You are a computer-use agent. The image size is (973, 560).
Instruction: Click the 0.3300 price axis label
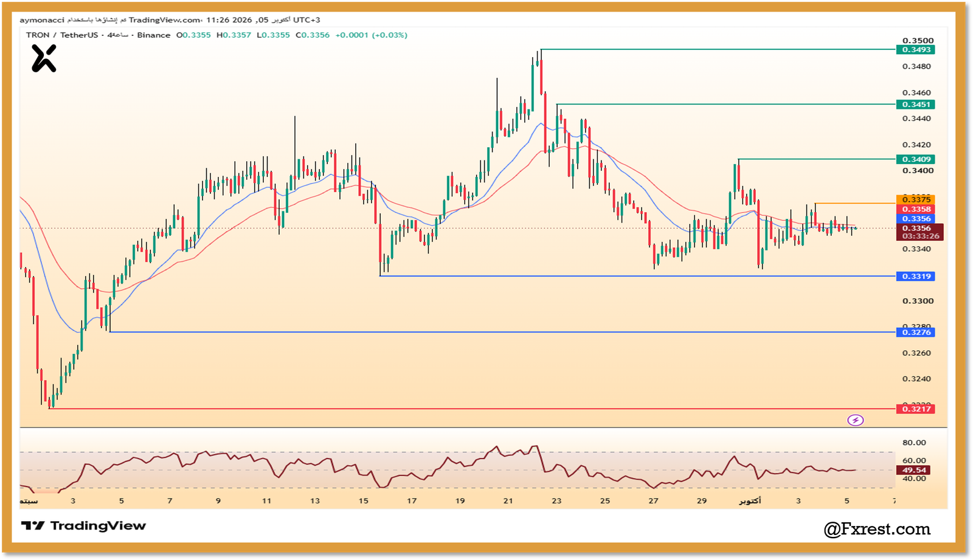(x=918, y=301)
